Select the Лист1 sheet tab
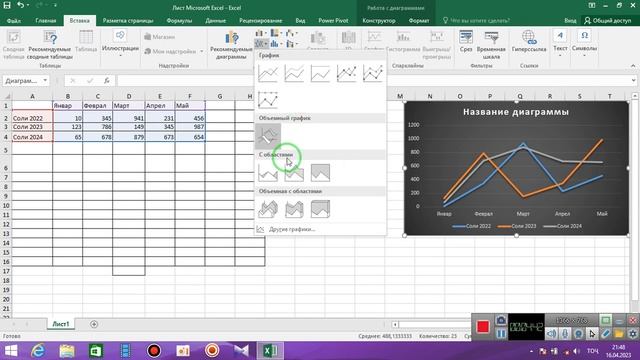The height and width of the screenshot is (360, 640). click(x=61, y=324)
